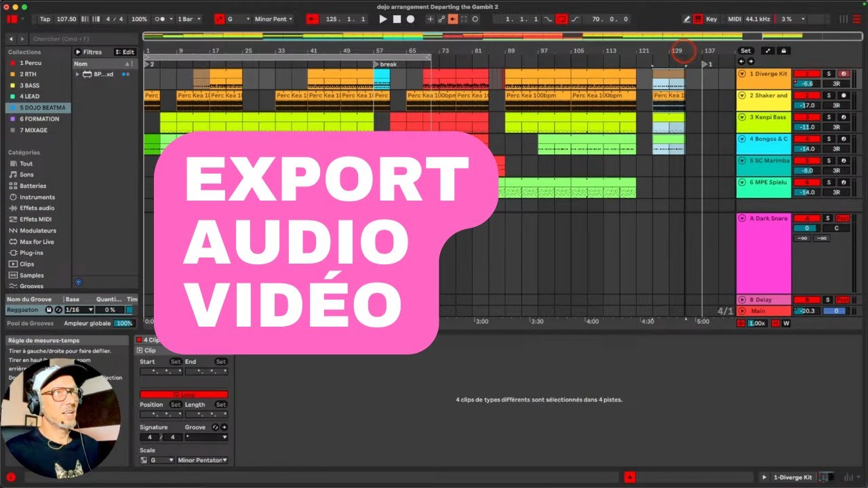
Task: Adjust the Main track -20.3 volume
Action: click(807, 311)
